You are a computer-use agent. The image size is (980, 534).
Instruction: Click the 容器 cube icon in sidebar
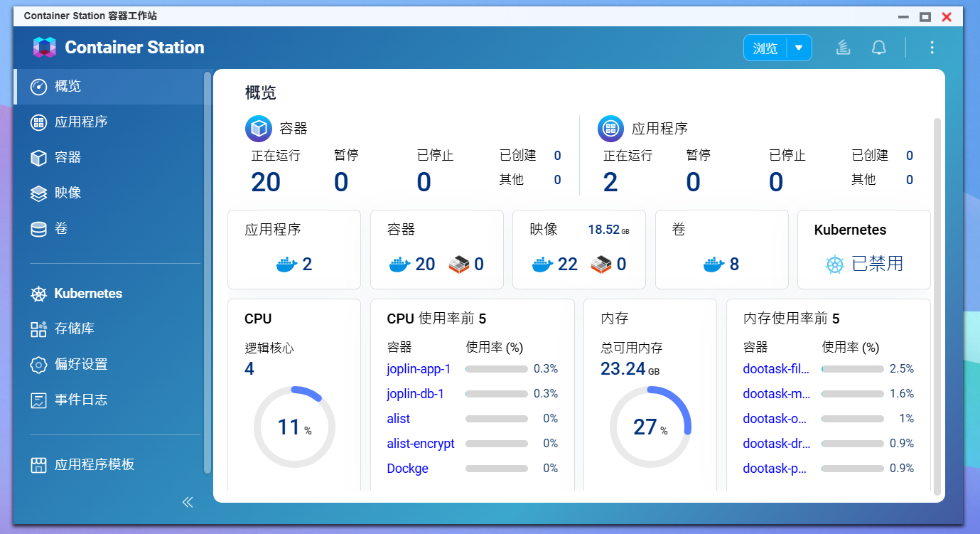tap(38, 158)
